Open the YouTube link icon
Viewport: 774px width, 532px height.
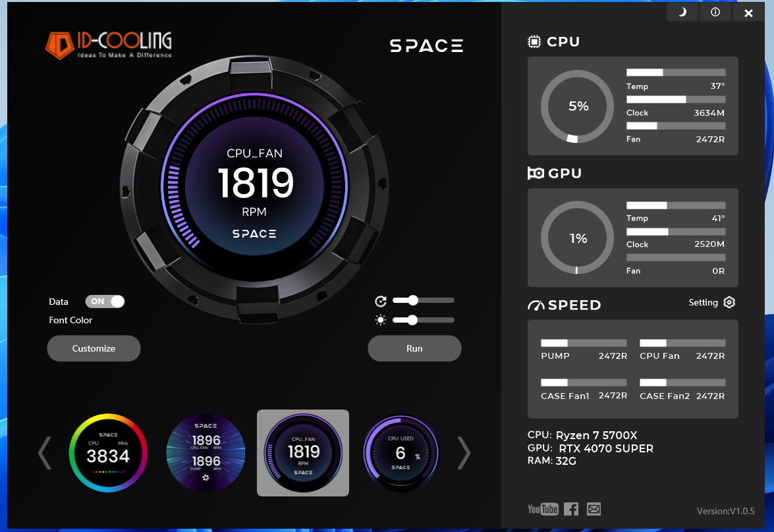tap(543, 509)
